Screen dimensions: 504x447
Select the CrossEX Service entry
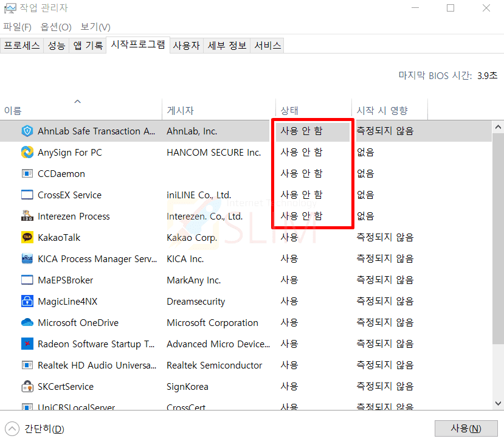pyautogui.click(x=69, y=195)
